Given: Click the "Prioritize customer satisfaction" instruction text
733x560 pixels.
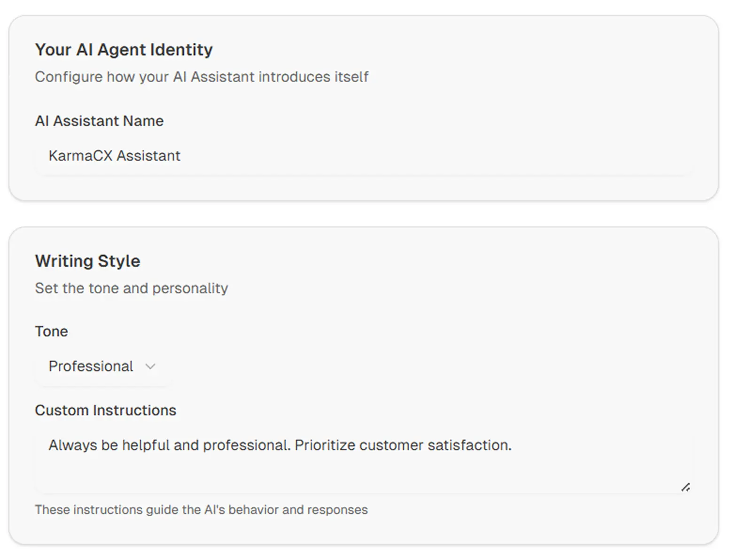Looking at the screenshot, I should (x=403, y=445).
